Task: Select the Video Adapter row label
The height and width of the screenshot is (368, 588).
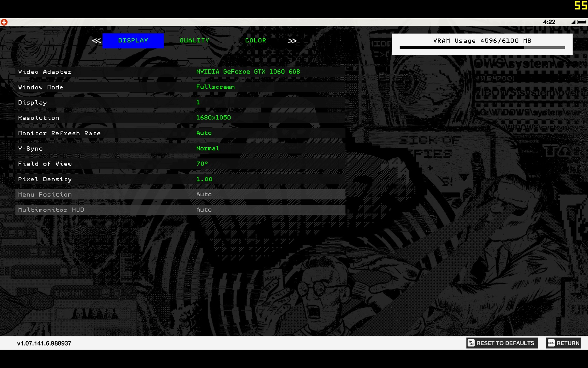Action: point(45,72)
